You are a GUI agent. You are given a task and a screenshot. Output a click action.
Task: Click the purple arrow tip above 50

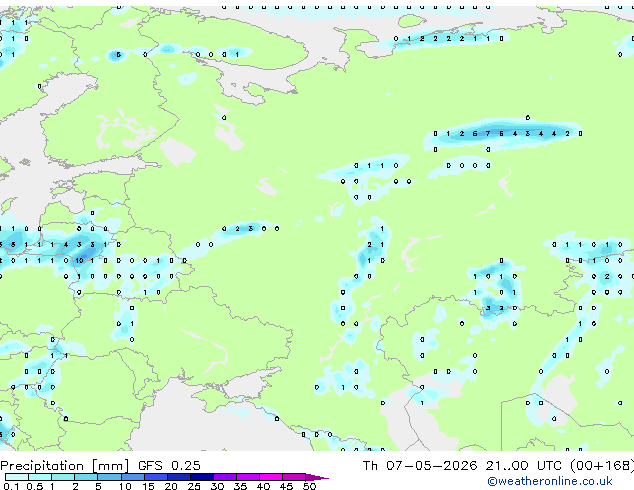pyautogui.click(x=317, y=477)
